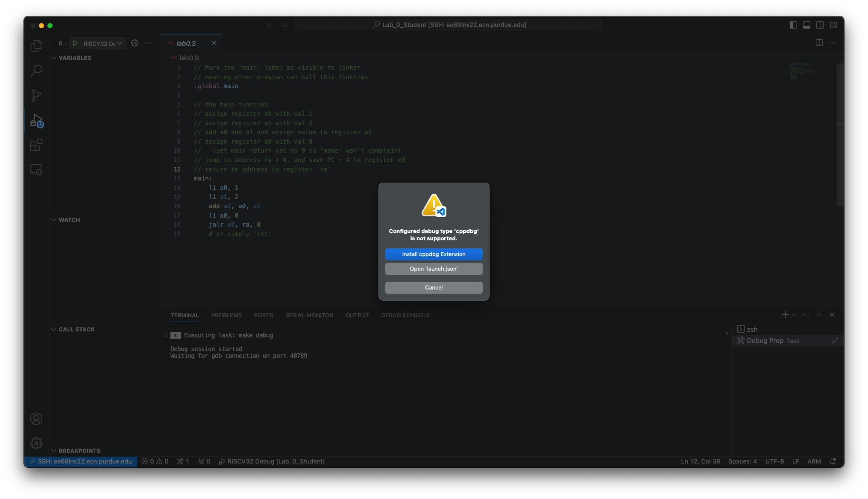Viewport: 868px width, 499px height.
Task: Click the errors and warnings status item
Action: tap(155, 461)
